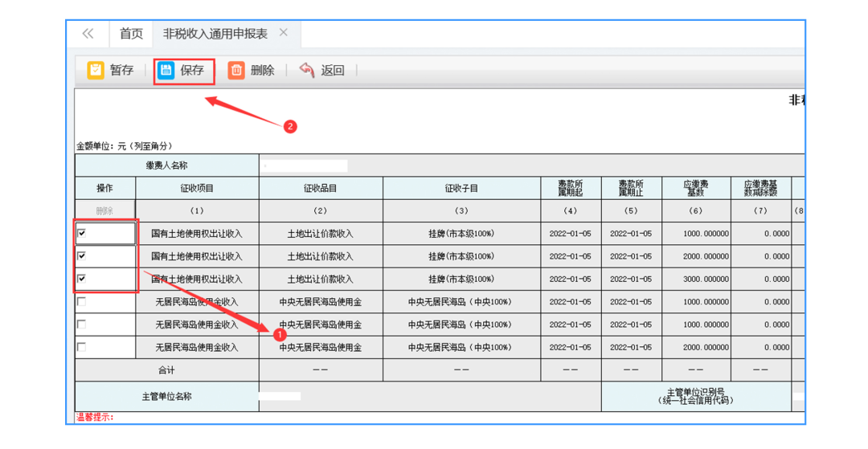The width and height of the screenshot is (868, 449).
Task: Click the 暂存 button label
Action: coord(122,70)
